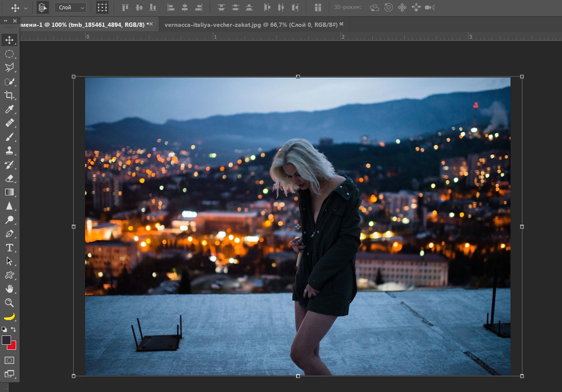Image resolution: width=562 pixels, height=392 pixels.
Task: Align bottom edges
Action: click(153, 7)
